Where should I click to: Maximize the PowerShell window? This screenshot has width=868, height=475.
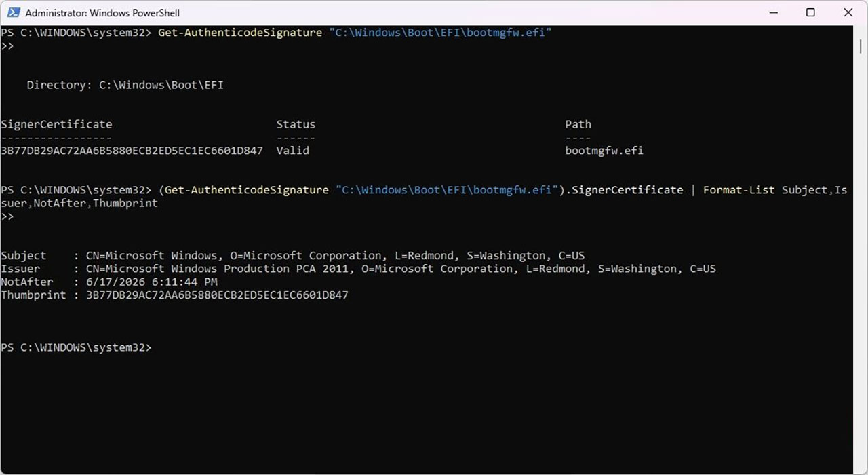(x=810, y=13)
